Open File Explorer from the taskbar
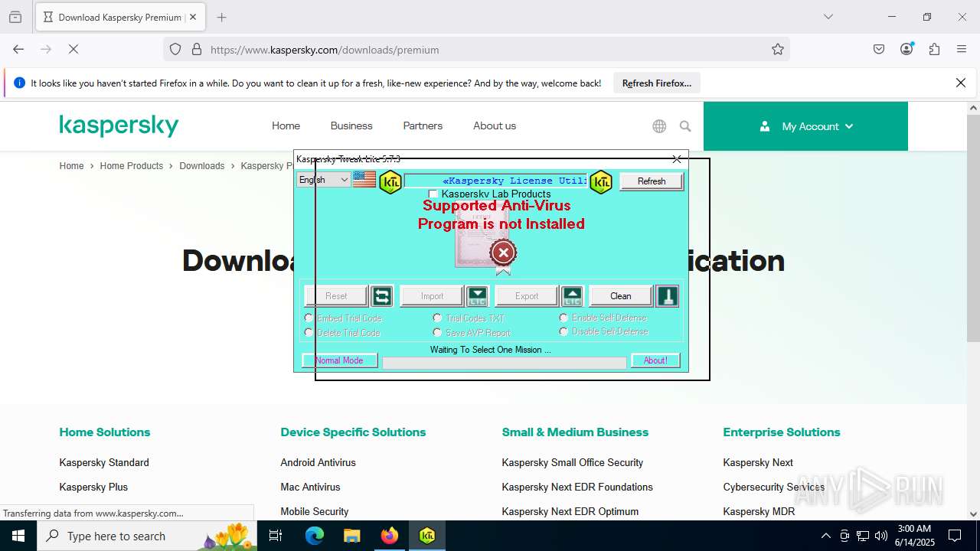This screenshot has width=980, height=551. [351, 536]
